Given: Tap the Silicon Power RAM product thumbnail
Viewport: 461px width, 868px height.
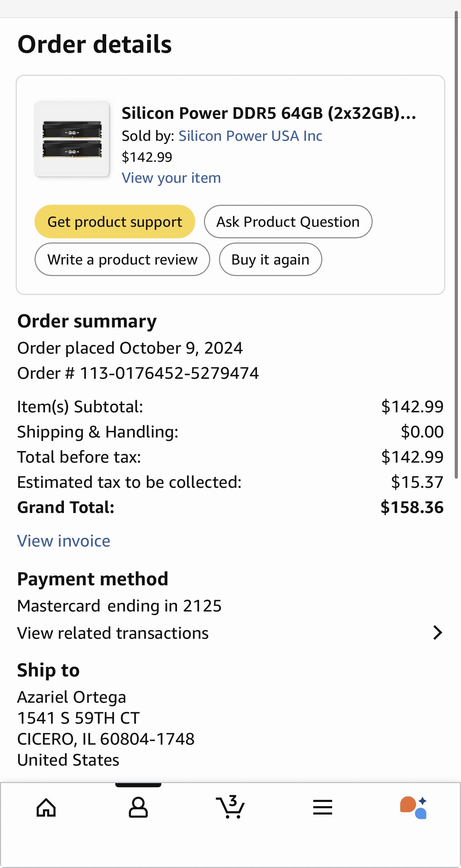Looking at the screenshot, I should (72, 139).
